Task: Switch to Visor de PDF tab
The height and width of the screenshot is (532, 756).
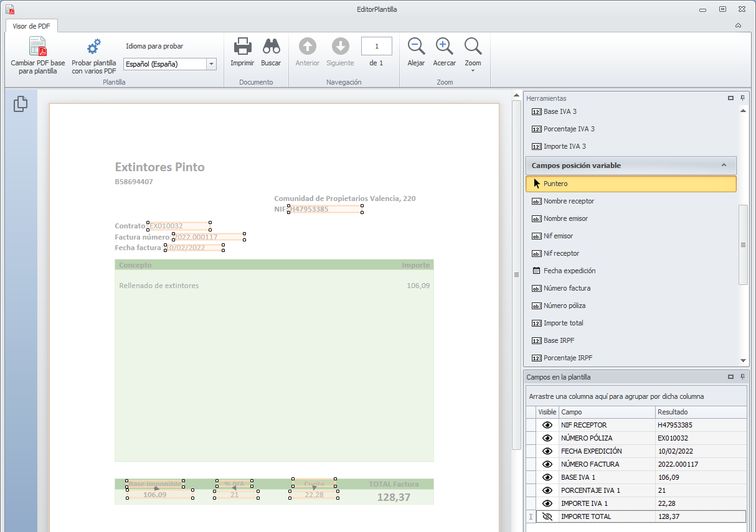Action: tap(32, 26)
